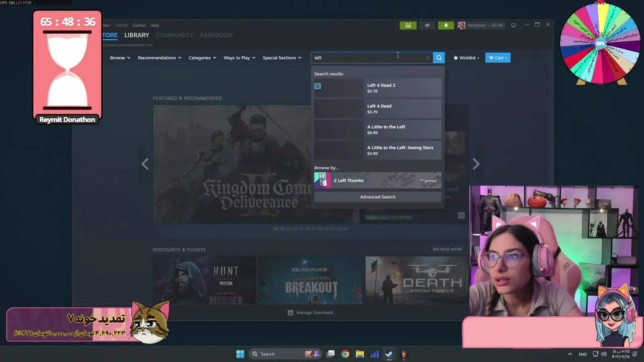Switch to the STORE tab
This screenshot has height=362, width=644.
[110, 35]
